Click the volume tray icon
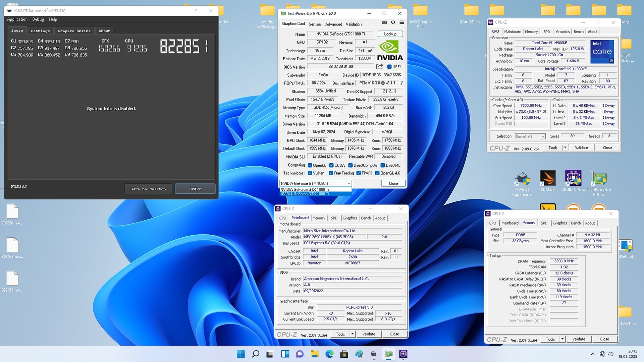The image size is (644, 362). [x=610, y=354]
